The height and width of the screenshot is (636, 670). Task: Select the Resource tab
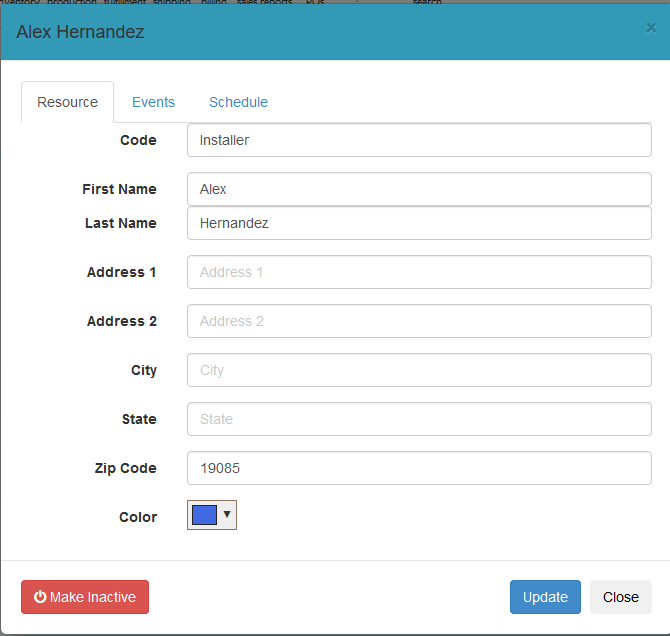pos(67,102)
